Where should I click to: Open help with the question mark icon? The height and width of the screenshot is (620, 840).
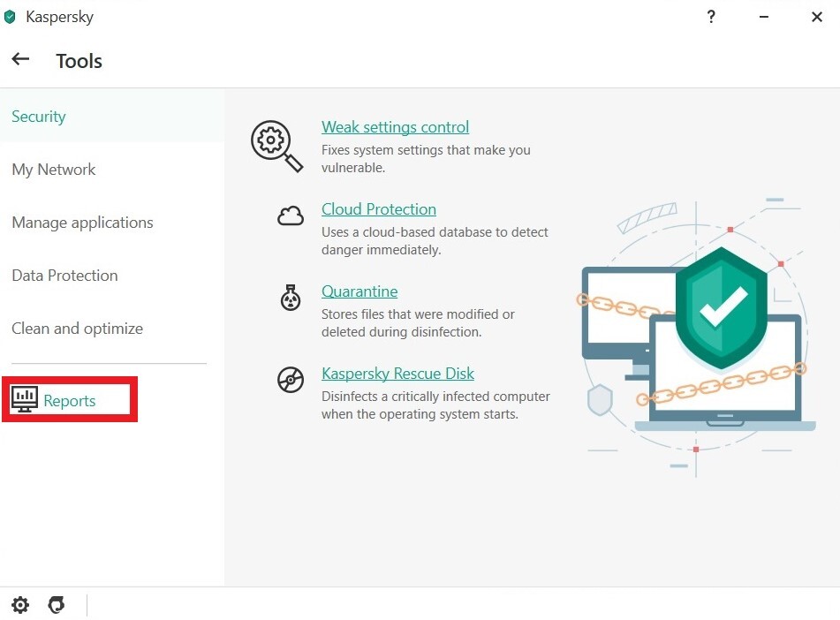click(711, 17)
